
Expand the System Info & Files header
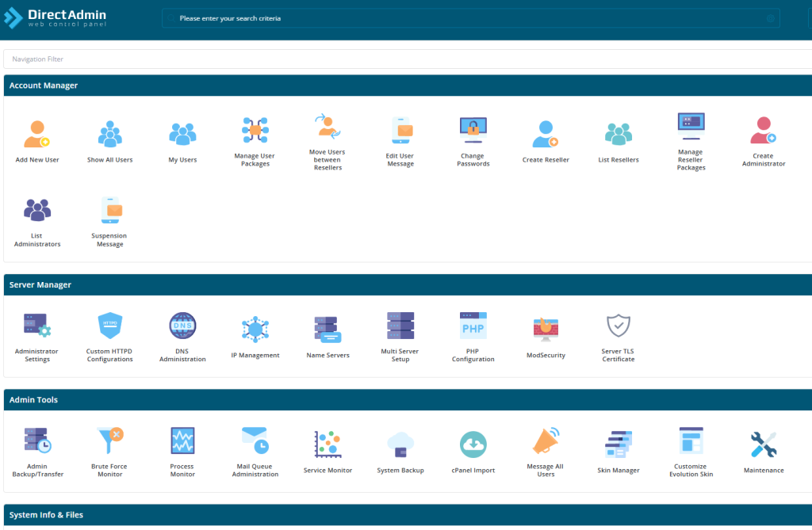(x=408, y=515)
